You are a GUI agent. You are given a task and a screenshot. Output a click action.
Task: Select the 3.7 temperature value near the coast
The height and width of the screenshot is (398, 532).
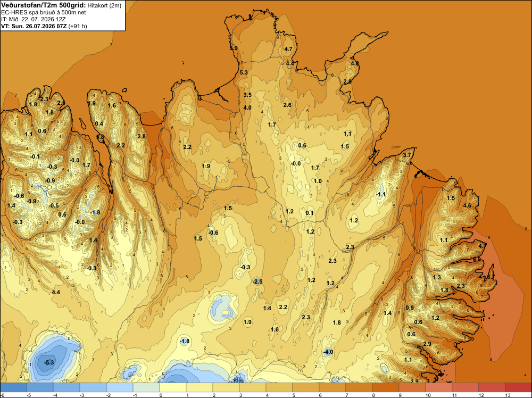407,155
